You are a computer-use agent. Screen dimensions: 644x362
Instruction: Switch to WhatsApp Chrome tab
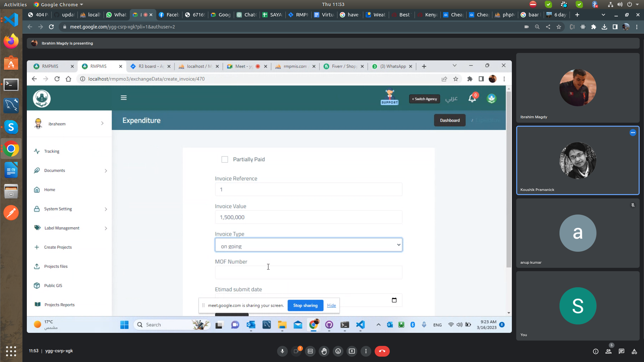tap(116, 15)
